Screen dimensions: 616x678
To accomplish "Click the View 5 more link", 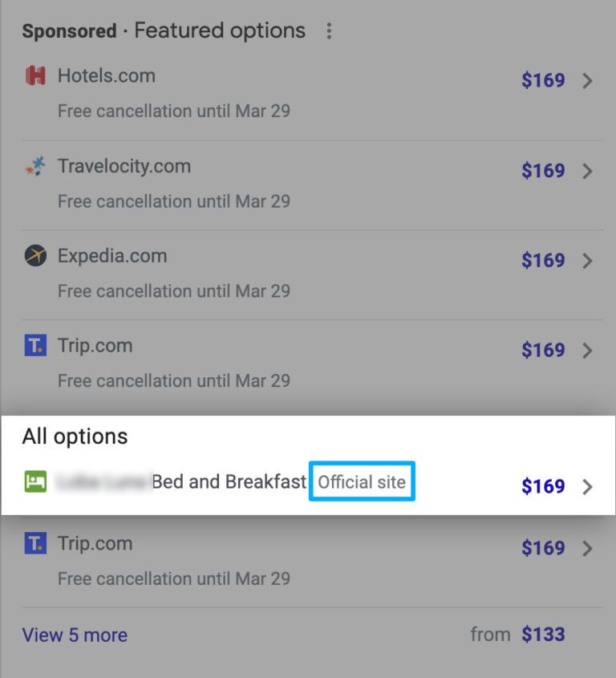I will coord(75,635).
